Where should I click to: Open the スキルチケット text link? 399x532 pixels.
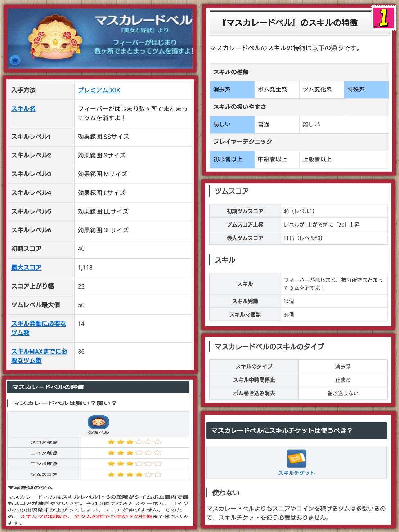296,473
